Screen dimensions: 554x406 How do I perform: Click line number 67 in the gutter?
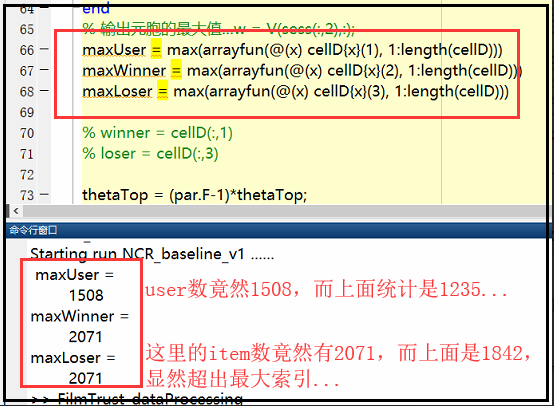(27, 71)
